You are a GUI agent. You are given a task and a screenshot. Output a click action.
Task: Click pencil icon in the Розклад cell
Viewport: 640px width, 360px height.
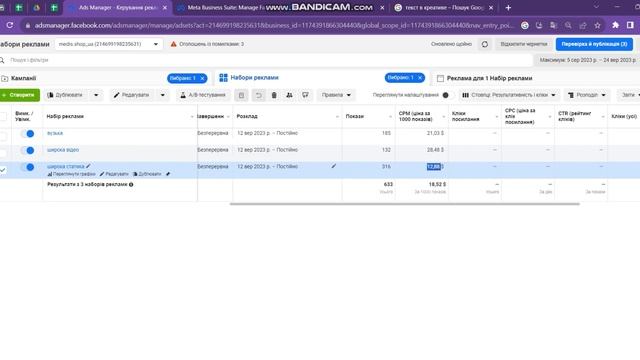coord(333,166)
